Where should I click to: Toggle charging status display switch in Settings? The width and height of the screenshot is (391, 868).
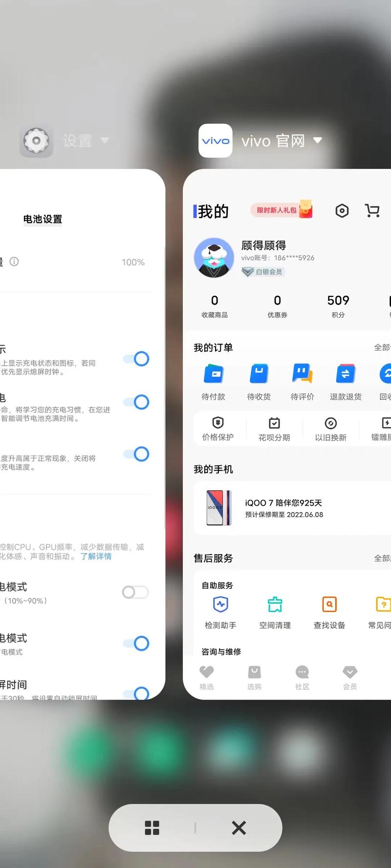(x=136, y=359)
